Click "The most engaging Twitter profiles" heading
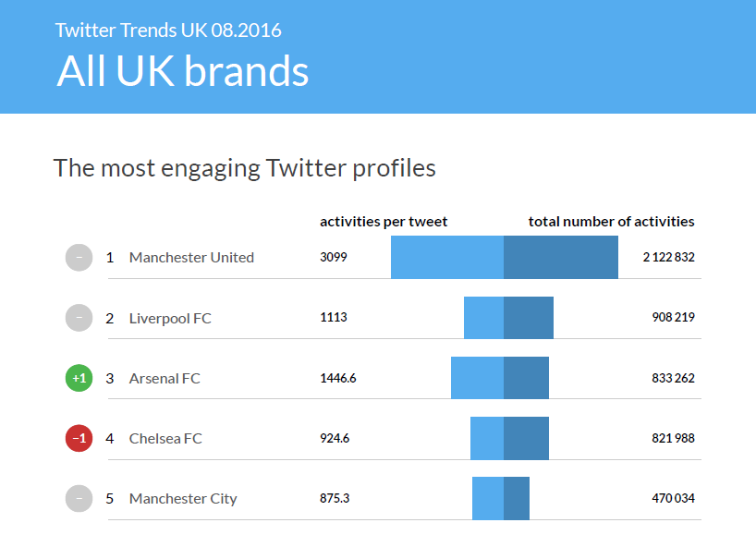This screenshot has height=535, width=756. click(244, 168)
